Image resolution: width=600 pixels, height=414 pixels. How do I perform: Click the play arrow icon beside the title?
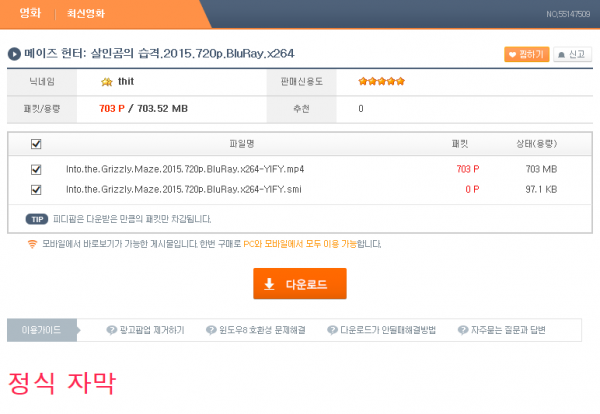[14, 54]
